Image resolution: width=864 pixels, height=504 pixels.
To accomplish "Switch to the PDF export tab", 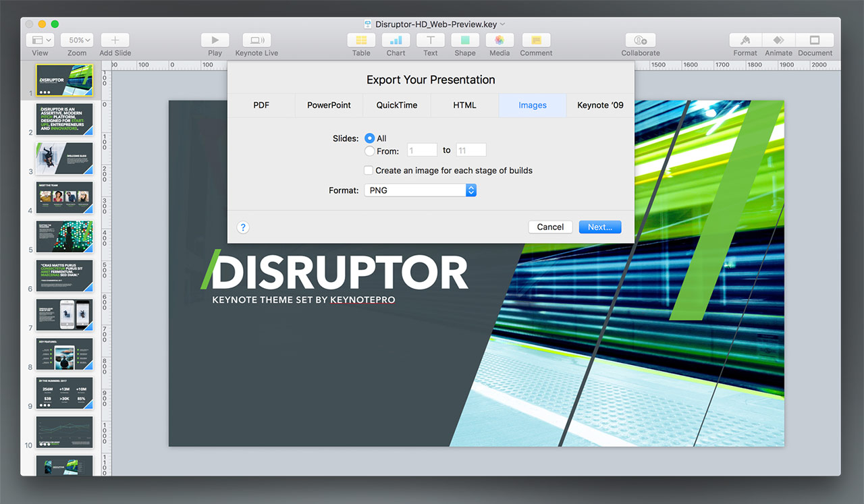I will [x=261, y=105].
